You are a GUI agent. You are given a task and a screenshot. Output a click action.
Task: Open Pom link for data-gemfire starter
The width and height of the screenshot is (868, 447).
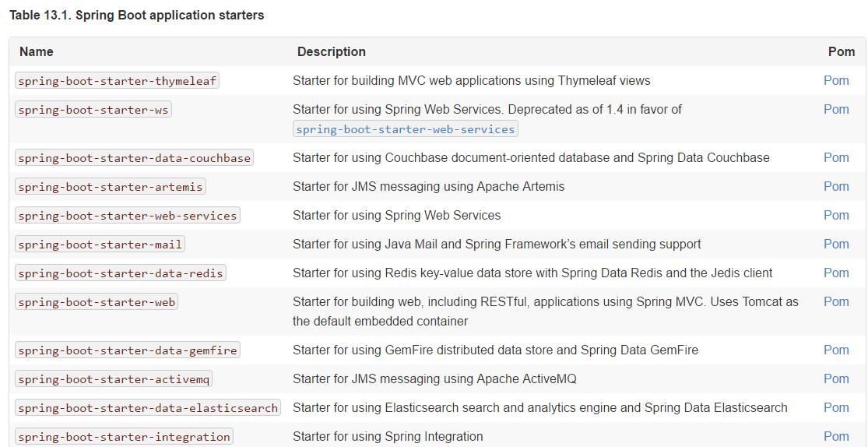click(x=836, y=350)
